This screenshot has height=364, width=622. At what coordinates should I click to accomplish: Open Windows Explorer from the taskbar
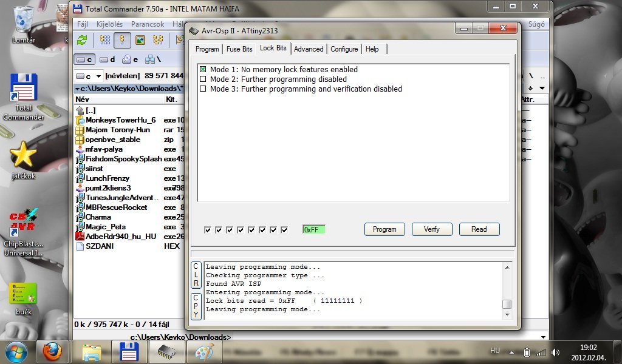pos(91,352)
